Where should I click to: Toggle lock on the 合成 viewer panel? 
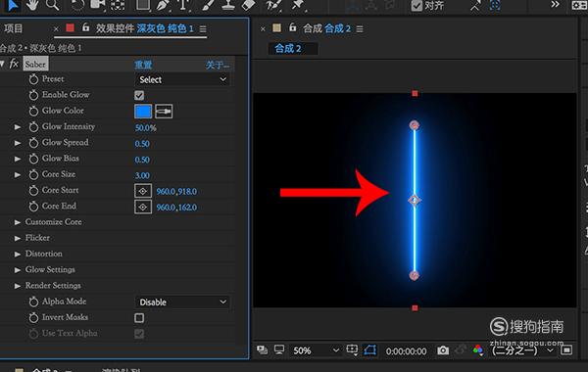(x=292, y=27)
